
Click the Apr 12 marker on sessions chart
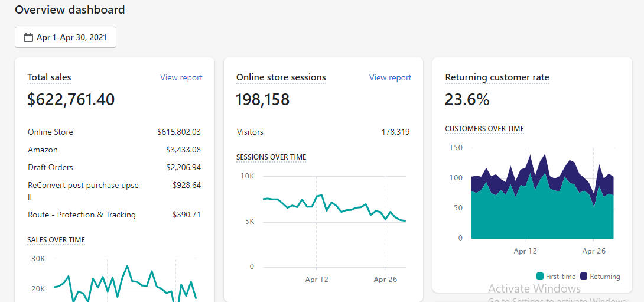point(317,280)
